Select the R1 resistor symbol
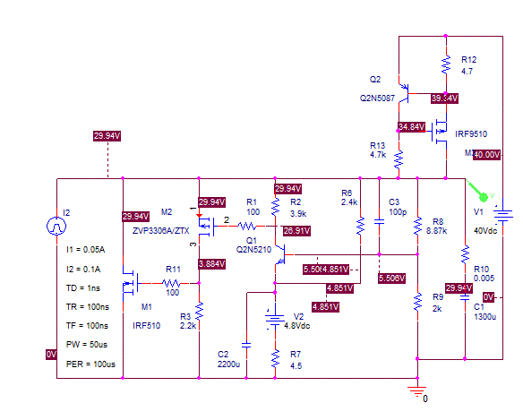523x420 pixels. click(247, 227)
